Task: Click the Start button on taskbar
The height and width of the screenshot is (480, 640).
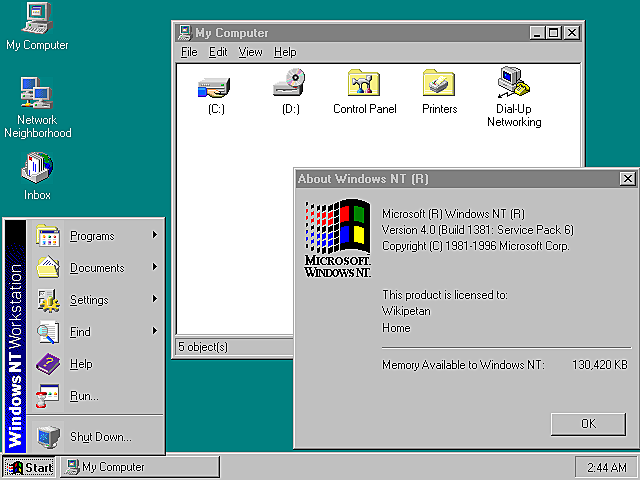Action: [29, 467]
